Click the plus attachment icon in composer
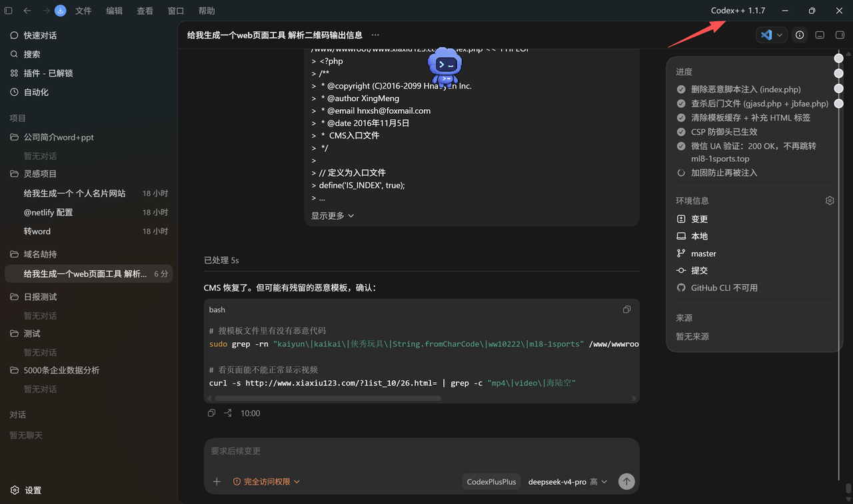Screen dimensions: 853x504 pos(217,481)
